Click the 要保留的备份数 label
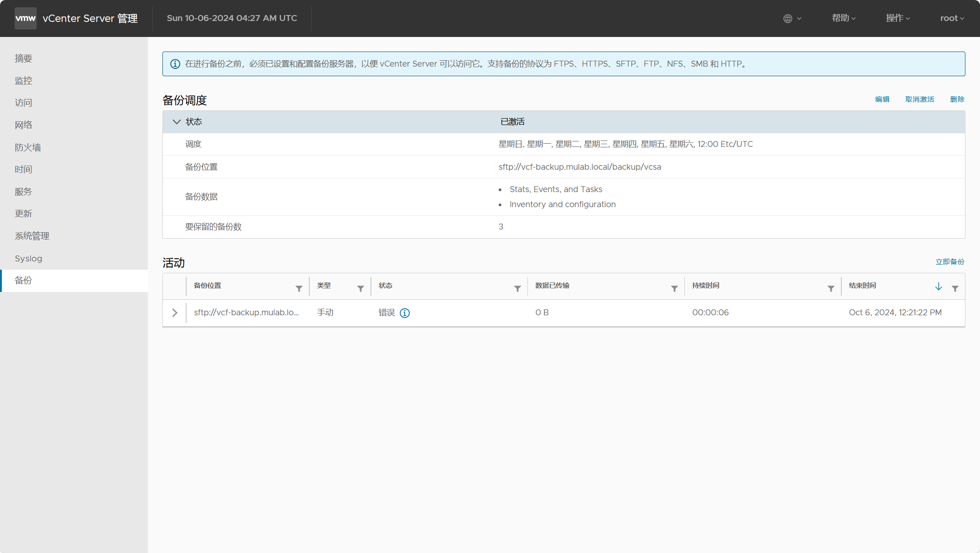The height and width of the screenshot is (553, 980). click(x=213, y=227)
